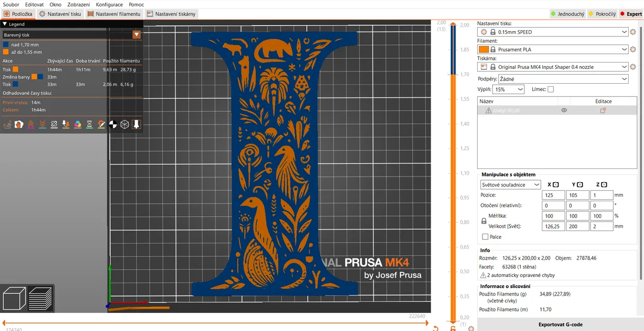Switch to Nastavení tiskárny tab
This screenshot has height=331, width=644.
171,14
